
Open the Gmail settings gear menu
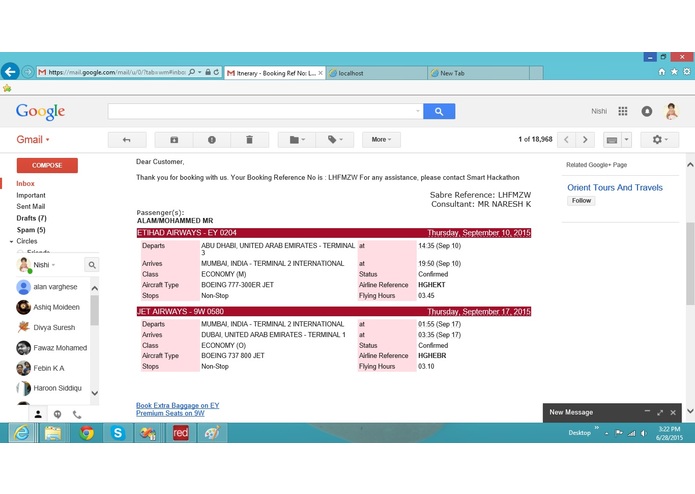pos(660,140)
